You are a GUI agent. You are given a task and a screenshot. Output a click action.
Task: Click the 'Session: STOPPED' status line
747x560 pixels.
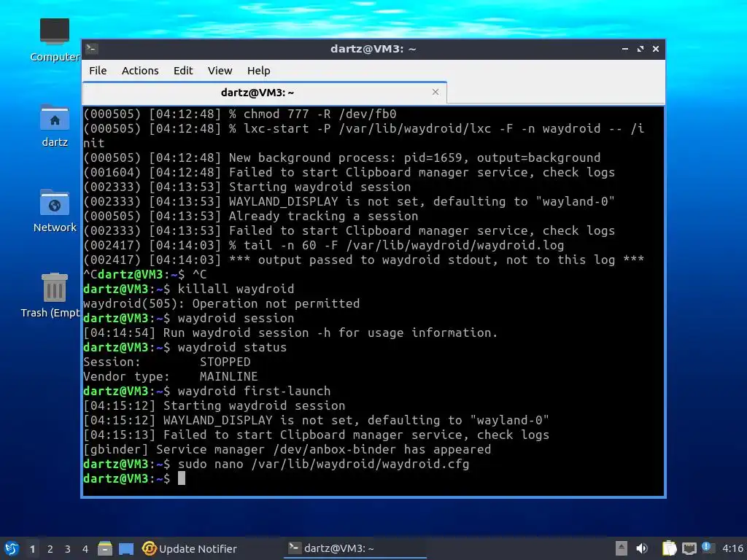167,362
